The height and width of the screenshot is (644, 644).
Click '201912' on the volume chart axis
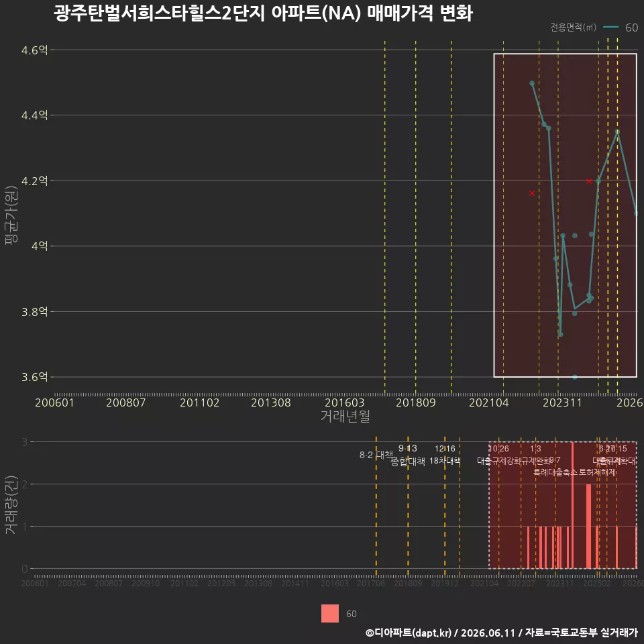[x=444, y=583]
